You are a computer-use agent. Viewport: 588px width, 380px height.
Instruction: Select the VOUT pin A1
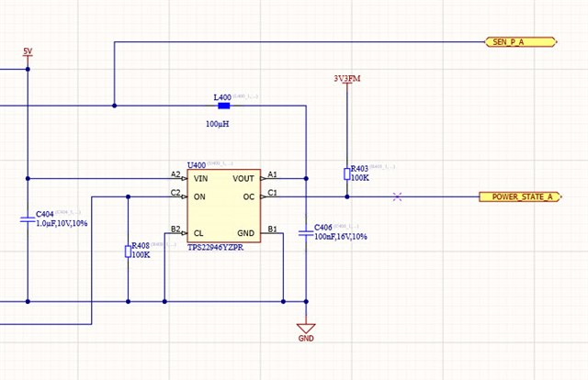coord(269,178)
